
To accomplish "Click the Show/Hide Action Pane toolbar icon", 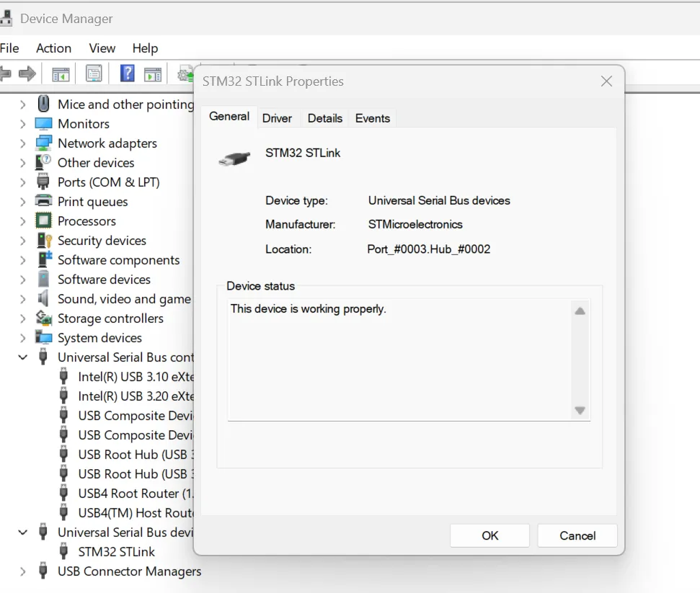I will [x=153, y=73].
